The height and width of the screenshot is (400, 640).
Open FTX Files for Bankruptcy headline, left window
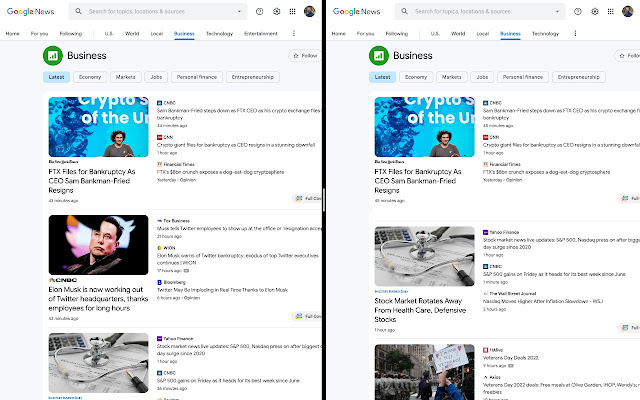pos(92,181)
